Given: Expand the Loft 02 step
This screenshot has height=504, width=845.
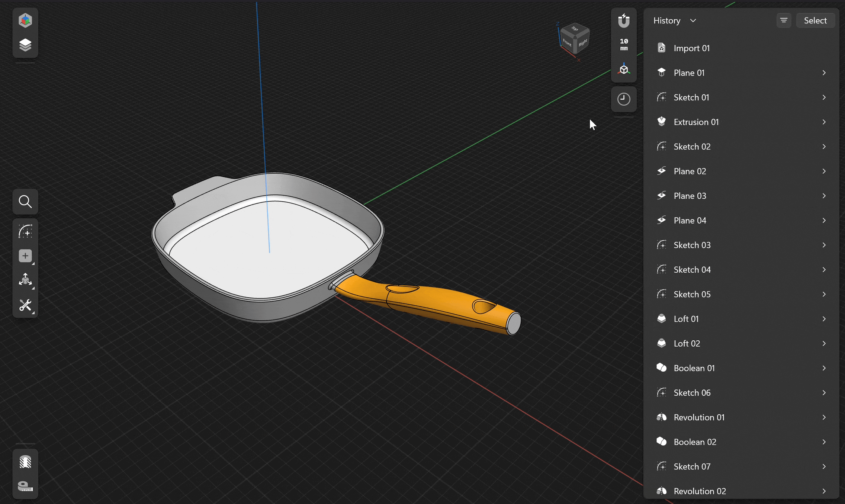Looking at the screenshot, I should click(824, 343).
